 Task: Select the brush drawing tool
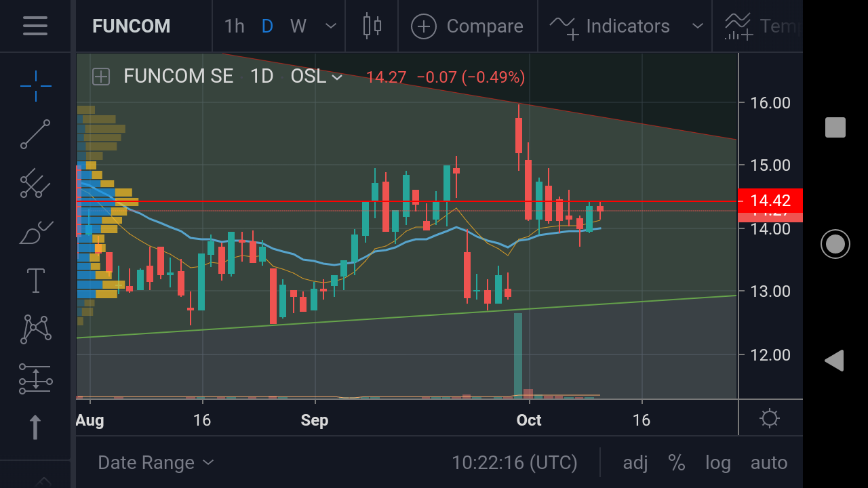point(35,232)
